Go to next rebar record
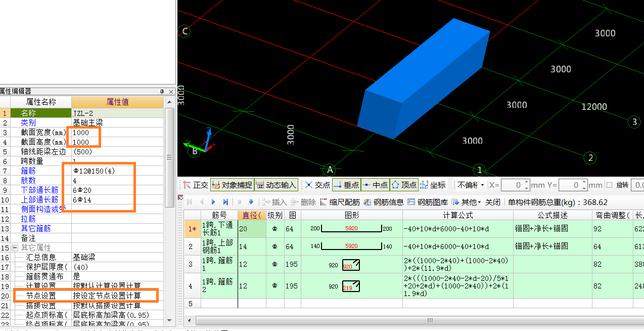The width and height of the screenshot is (644, 331). pos(213,202)
